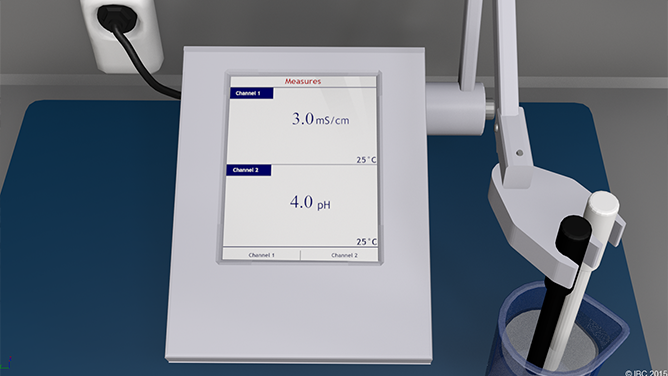Screen dimensions: 668x376
Task: Open the Channel 1 bottom tab
Action: (x=262, y=255)
